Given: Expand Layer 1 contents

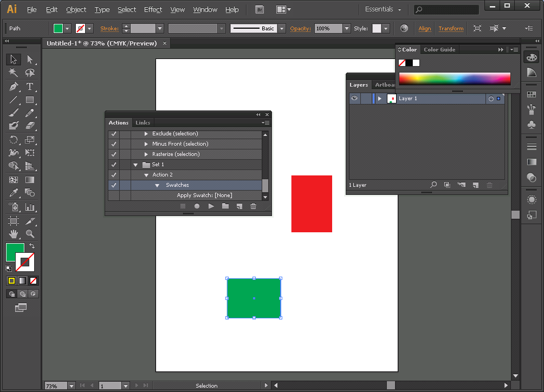Looking at the screenshot, I should (380, 99).
